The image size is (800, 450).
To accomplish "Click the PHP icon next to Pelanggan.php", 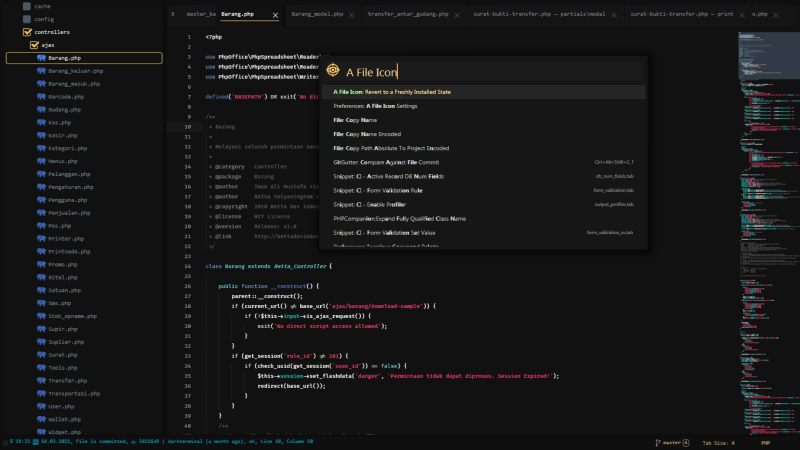I will [x=41, y=174].
